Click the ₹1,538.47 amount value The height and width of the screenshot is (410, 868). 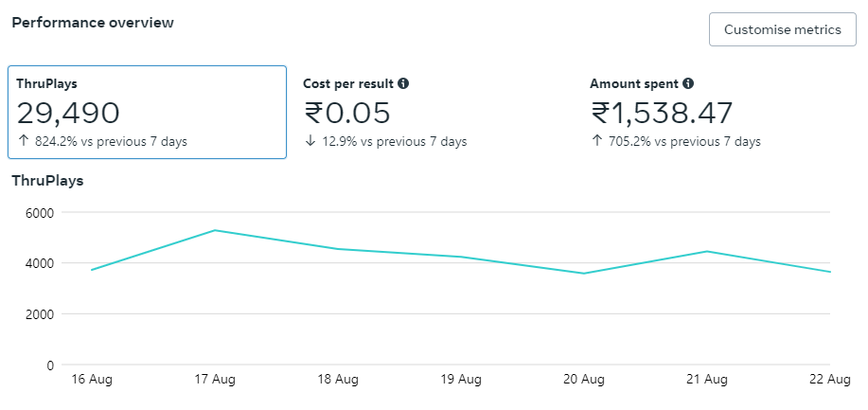point(662,114)
